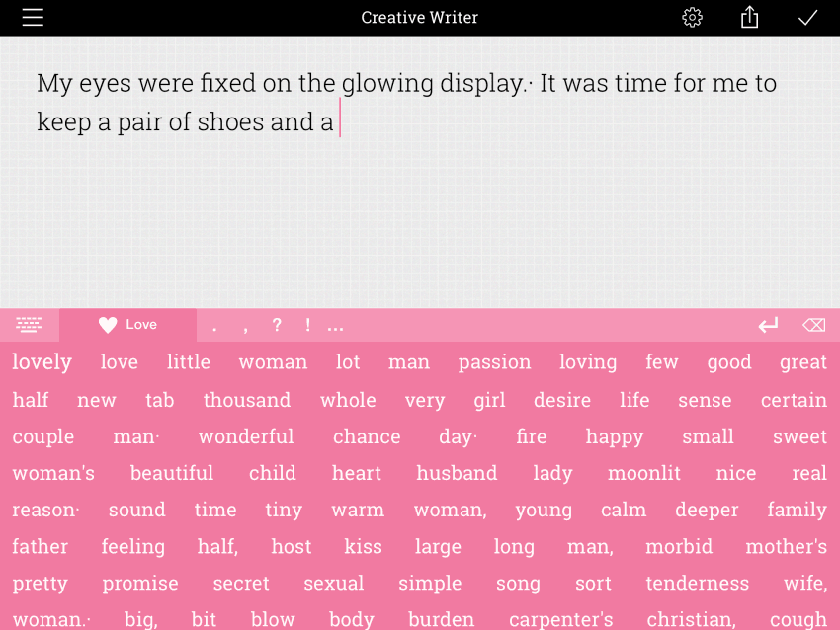
Task: Insert a period punctuation mark
Action: pos(214,326)
